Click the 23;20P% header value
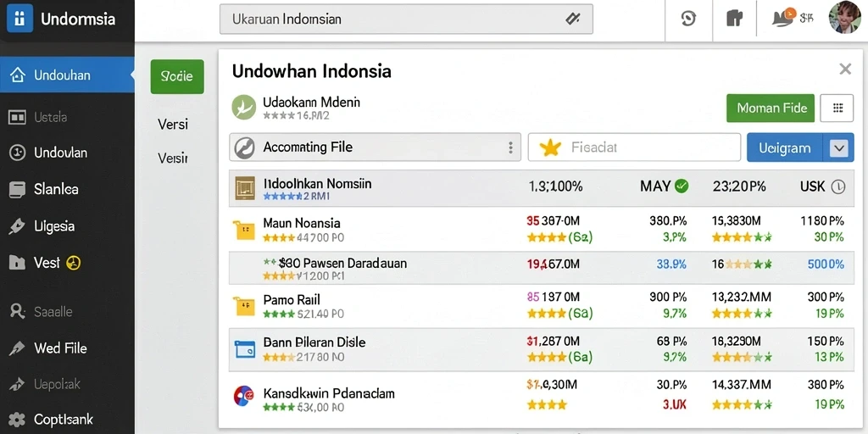This screenshot has width=868, height=434. coord(739,186)
